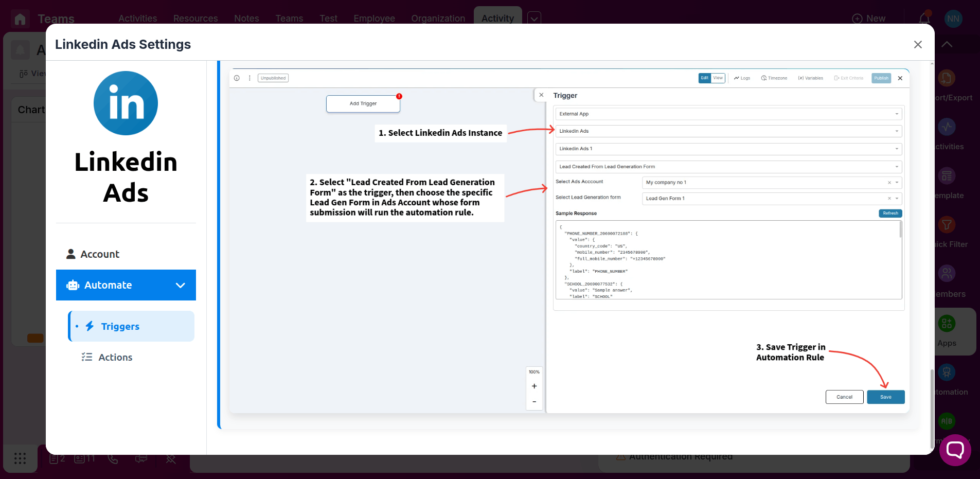Open the Actions submenu item
This screenshot has height=479, width=980.
click(x=115, y=357)
